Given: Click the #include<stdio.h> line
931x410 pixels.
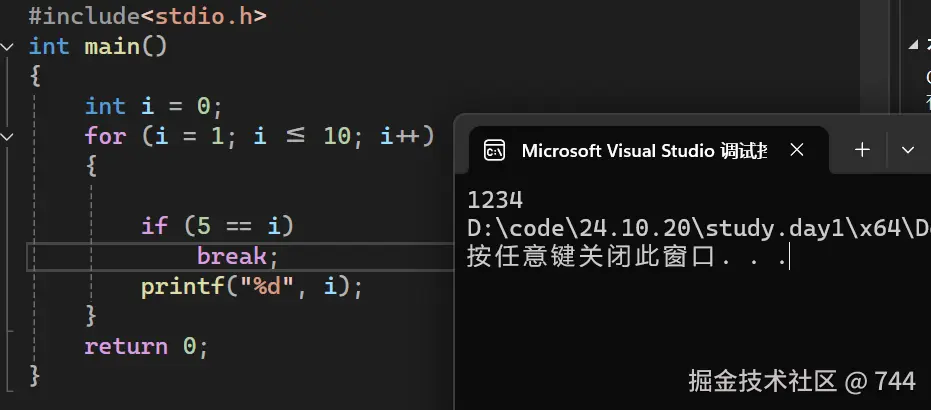Looking at the screenshot, I should pyautogui.click(x=147, y=16).
